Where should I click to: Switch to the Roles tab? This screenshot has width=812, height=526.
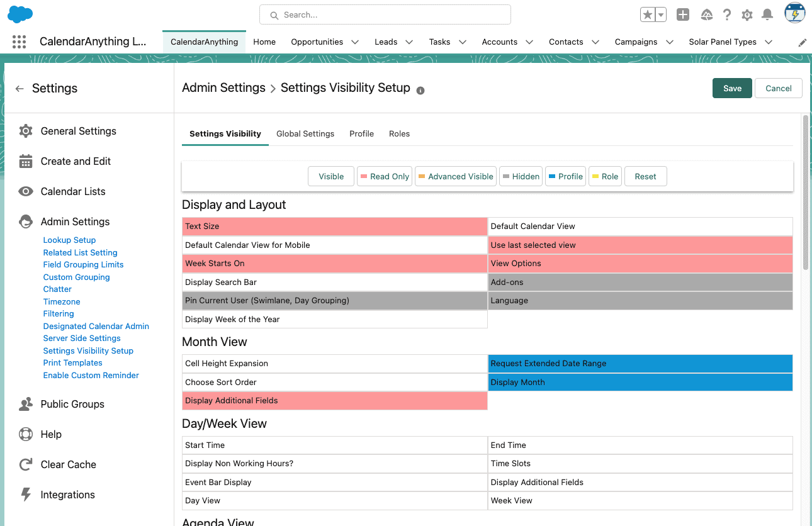point(399,134)
